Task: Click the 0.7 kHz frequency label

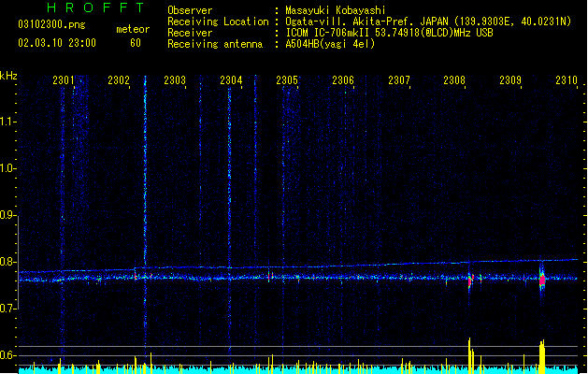Action: [8, 309]
